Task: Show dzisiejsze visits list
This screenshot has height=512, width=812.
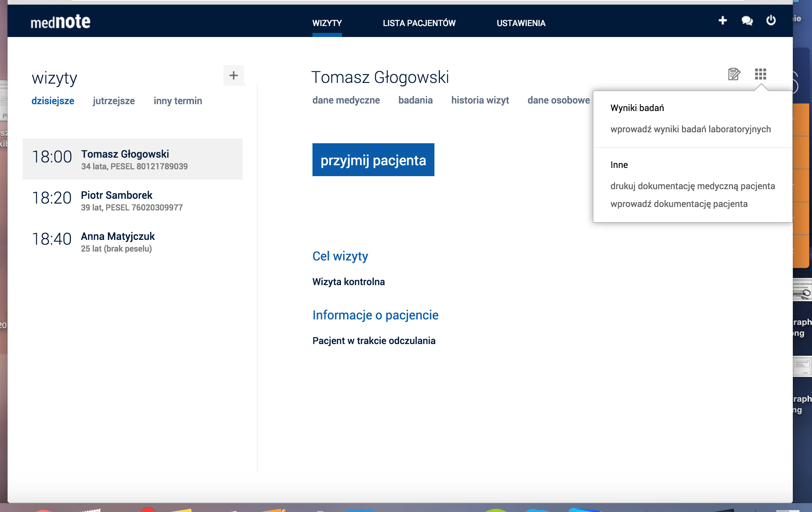Action: (53, 101)
